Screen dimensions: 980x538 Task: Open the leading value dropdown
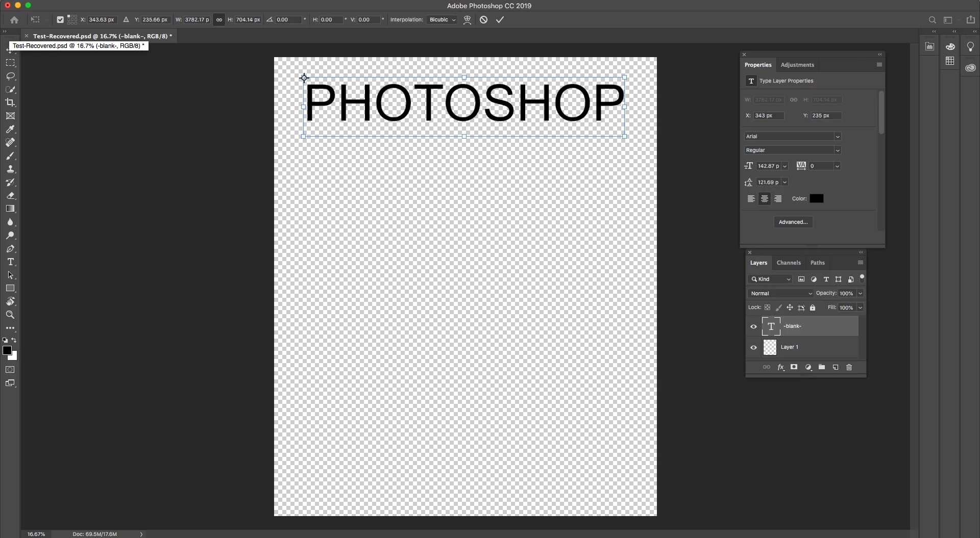click(x=785, y=183)
